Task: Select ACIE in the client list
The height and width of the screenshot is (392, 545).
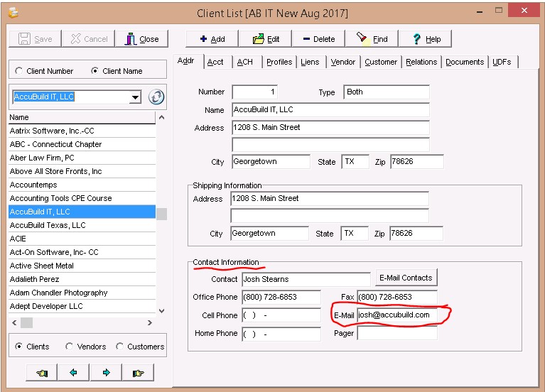Action: click(82, 239)
